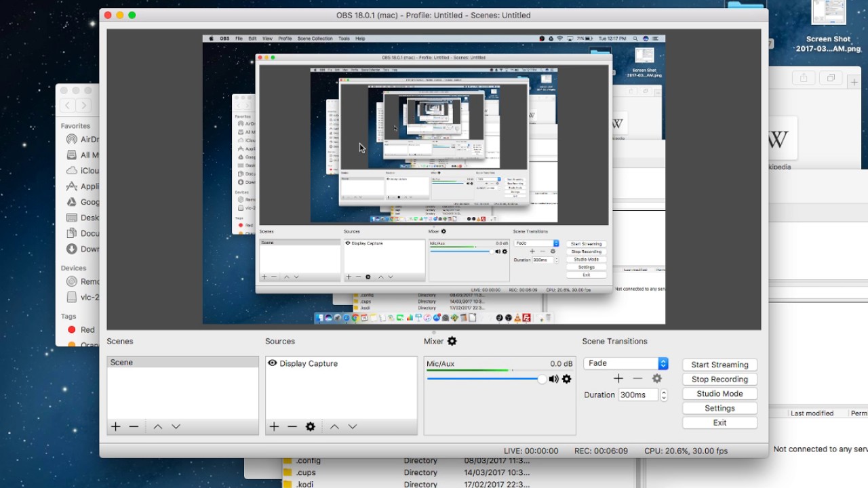Toggle Studio Mode

click(x=719, y=394)
